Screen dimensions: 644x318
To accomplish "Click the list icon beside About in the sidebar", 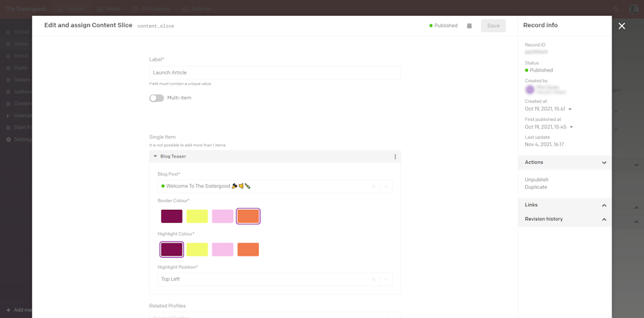I will [x=8, y=56].
